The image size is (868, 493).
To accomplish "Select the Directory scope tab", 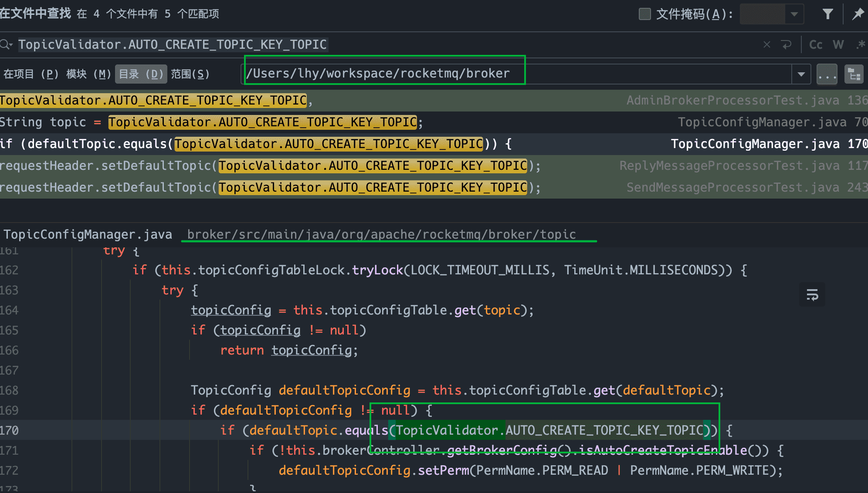I will coord(141,74).
